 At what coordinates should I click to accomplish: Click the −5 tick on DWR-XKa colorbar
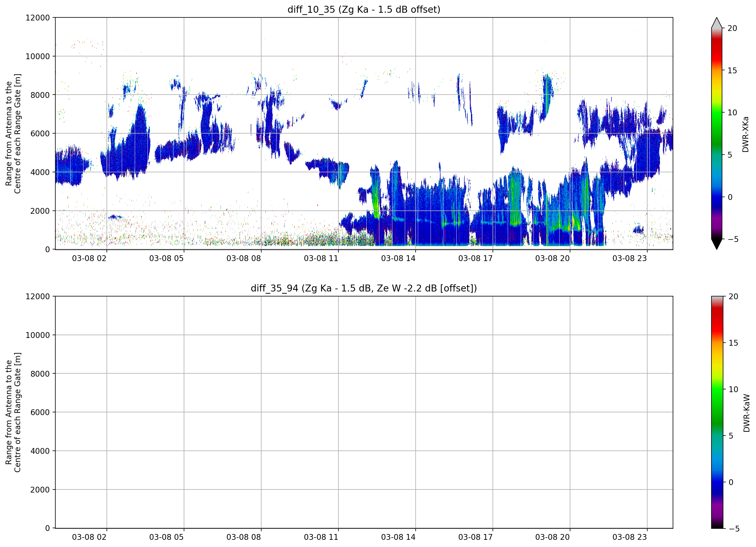733,239
